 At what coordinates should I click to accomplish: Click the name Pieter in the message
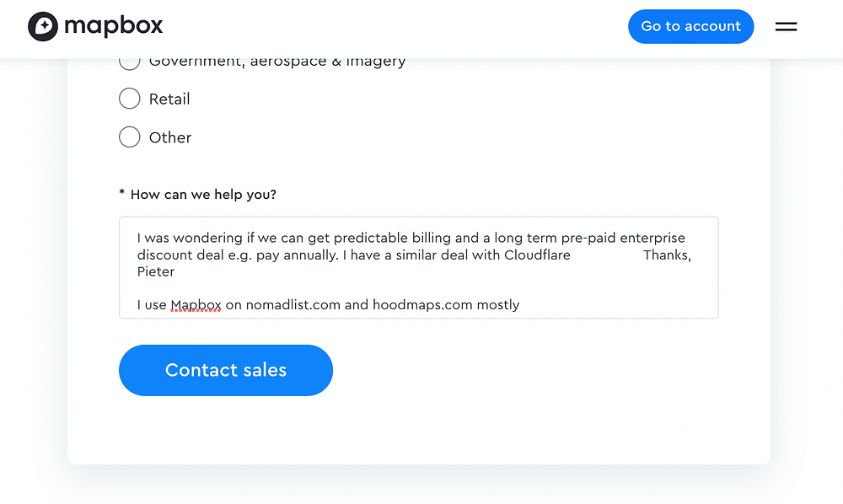pyautogui.click(x=156, y=271)
